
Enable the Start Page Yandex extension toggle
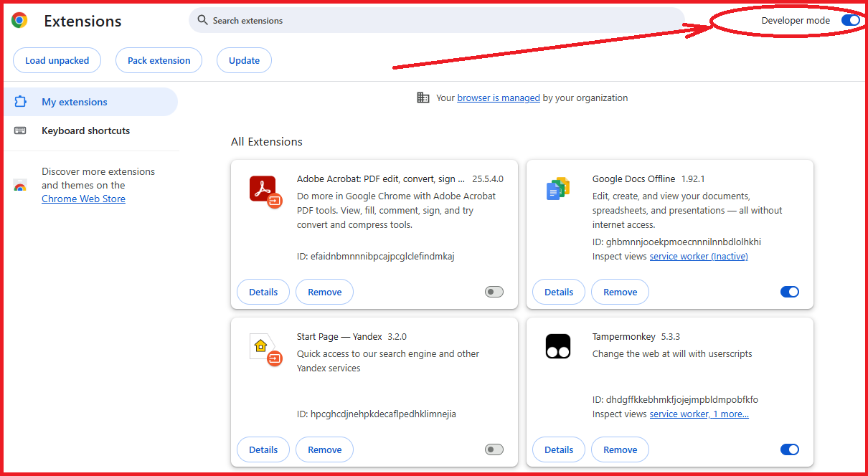click(494, 449)
